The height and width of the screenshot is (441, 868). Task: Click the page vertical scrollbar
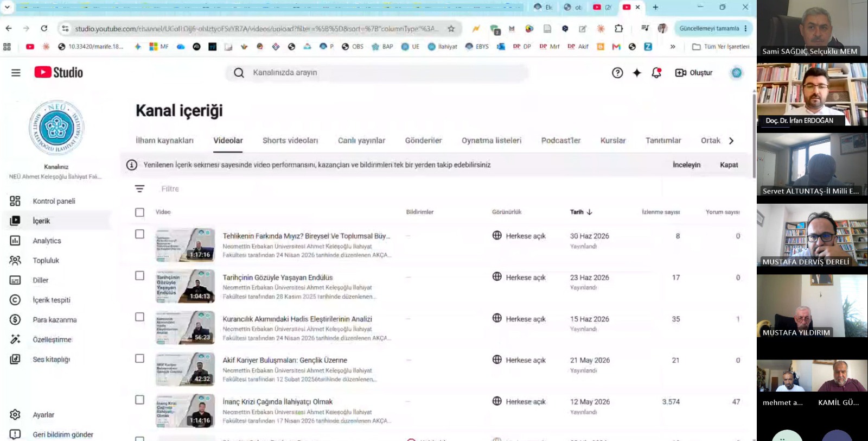(x=754, y=136)
